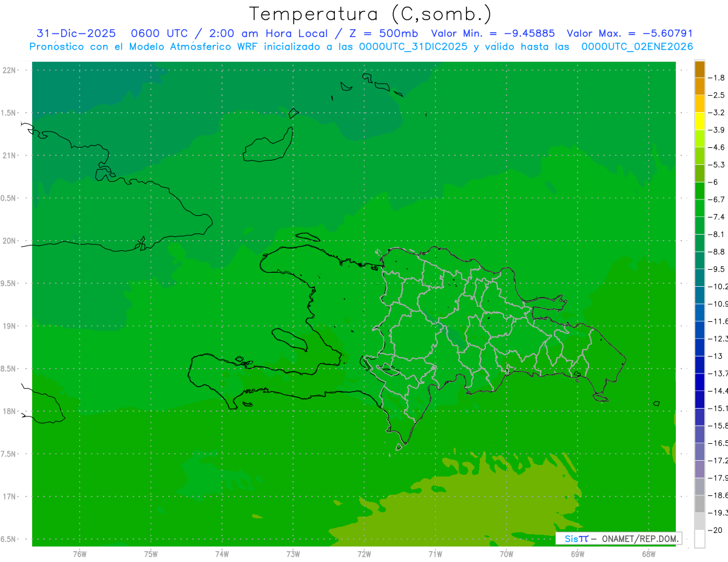Image resolution: width=728 pixels, height=562 pixels.
Task: Click the '18N' latitude label
Action: tap(8, 411)
